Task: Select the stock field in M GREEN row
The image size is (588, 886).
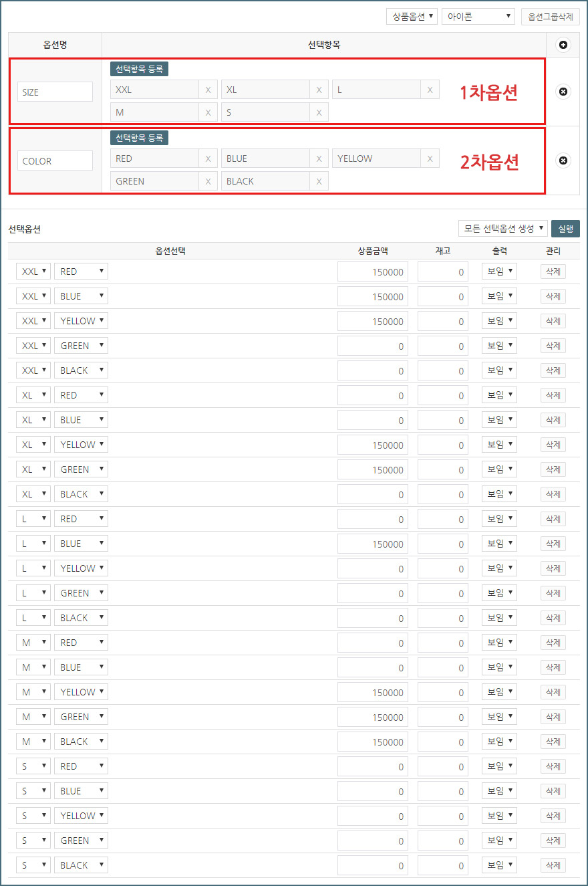Action: point(443,717)
